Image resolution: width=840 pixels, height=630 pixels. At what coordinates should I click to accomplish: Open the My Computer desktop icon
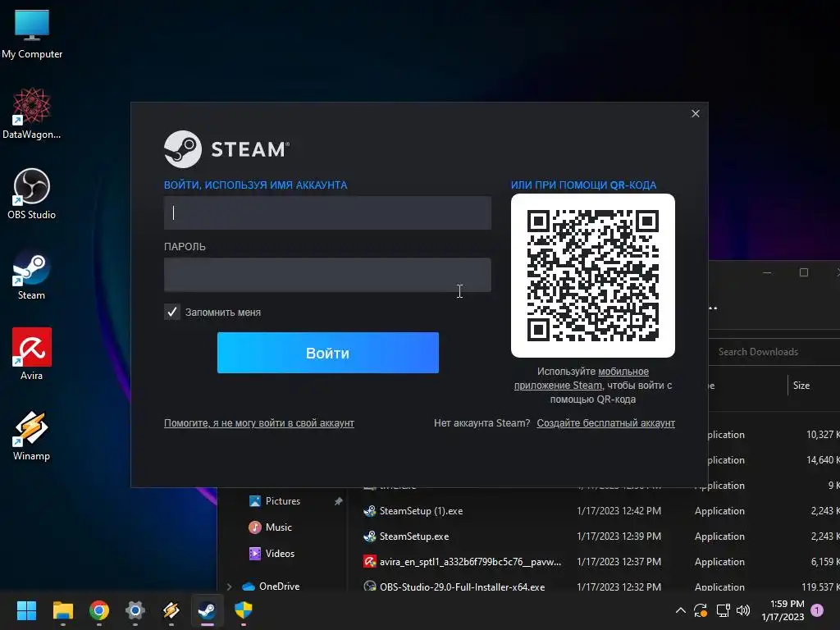[32, 34]
